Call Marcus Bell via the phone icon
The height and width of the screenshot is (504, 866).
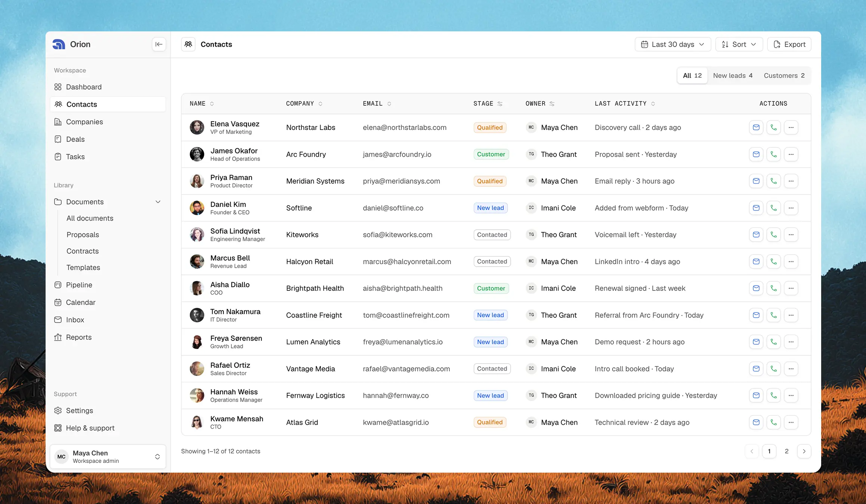pos(774,261)
